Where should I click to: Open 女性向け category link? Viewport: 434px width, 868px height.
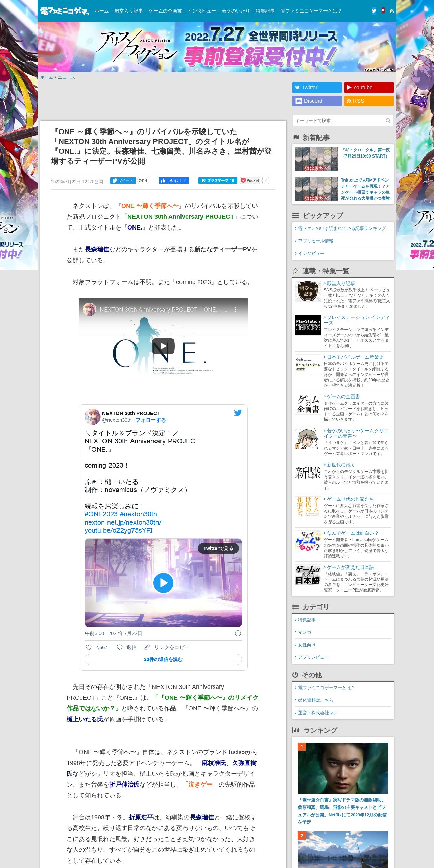[307, 645]
